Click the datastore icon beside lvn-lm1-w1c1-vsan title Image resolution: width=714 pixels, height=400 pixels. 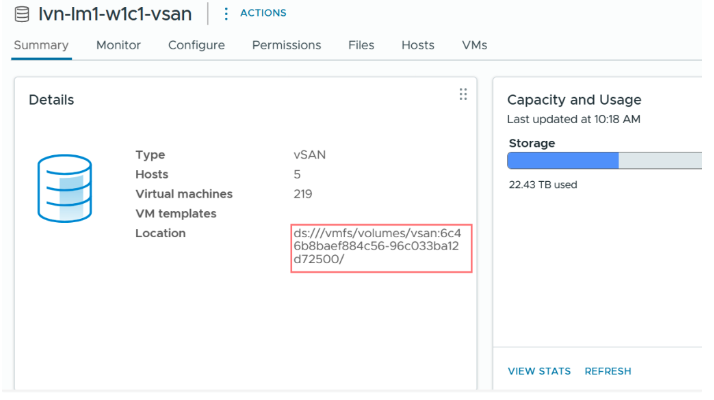tap(21, 14)
